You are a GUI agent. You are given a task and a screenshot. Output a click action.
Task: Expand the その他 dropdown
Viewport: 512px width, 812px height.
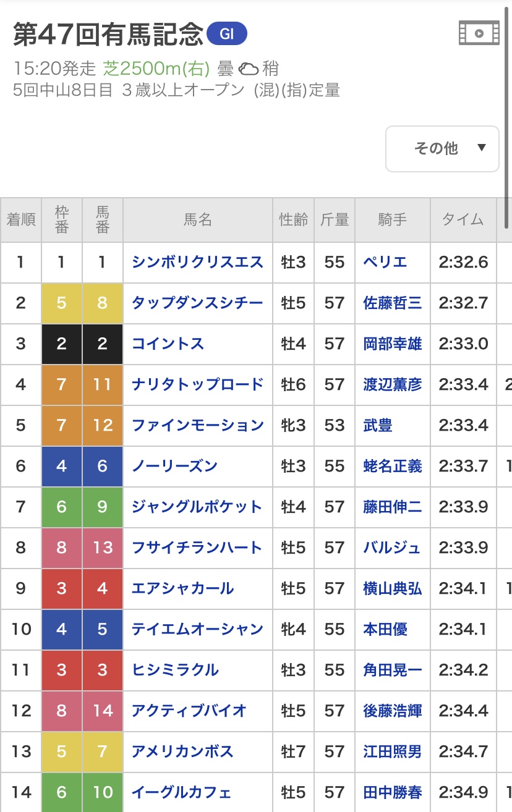point(442,148)
